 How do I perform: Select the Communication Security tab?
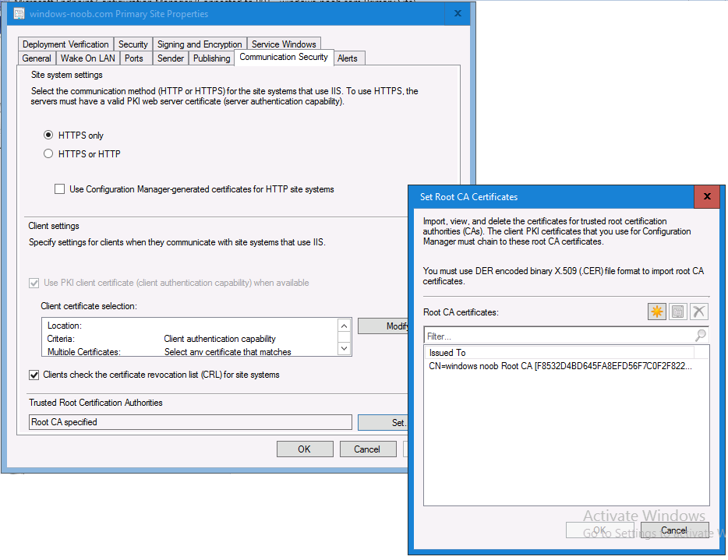[284, 57]
